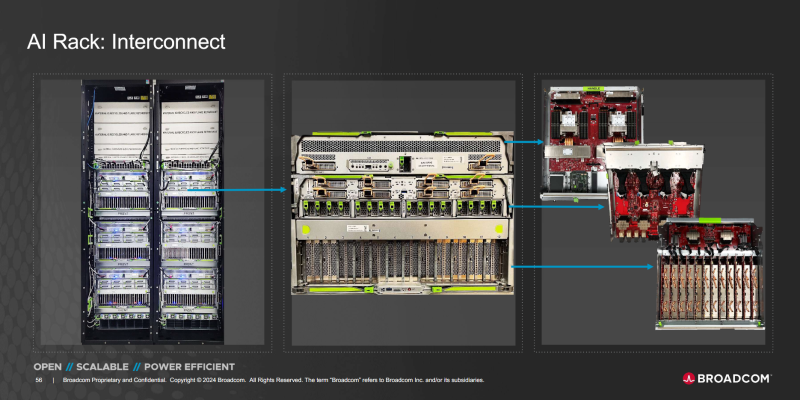Screen dimensions: 800x400
Task: Click the arrow from rack to chassis
Action: pyautogui.click(x=250, y=189)
